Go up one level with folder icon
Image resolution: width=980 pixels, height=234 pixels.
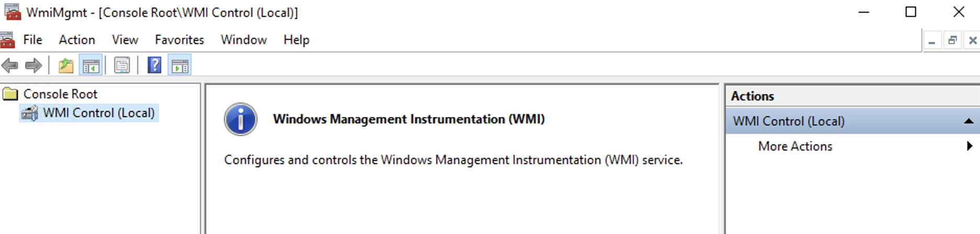coord(66,66)
